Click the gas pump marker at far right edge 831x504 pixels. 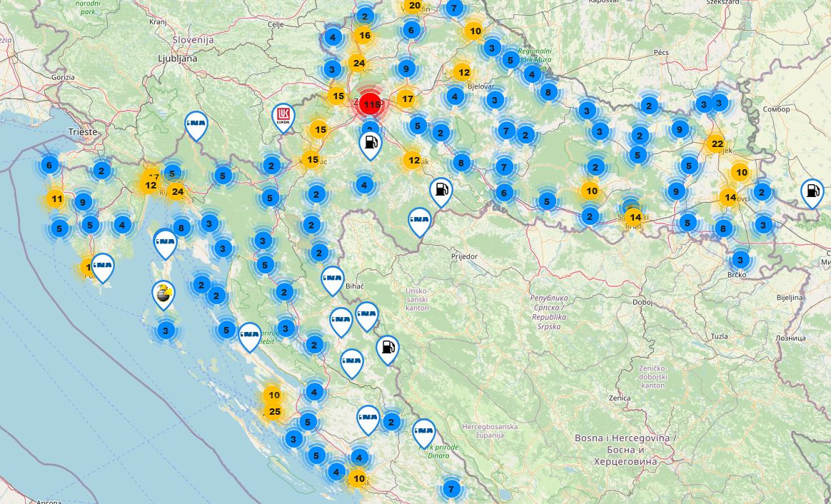[812, 191]
